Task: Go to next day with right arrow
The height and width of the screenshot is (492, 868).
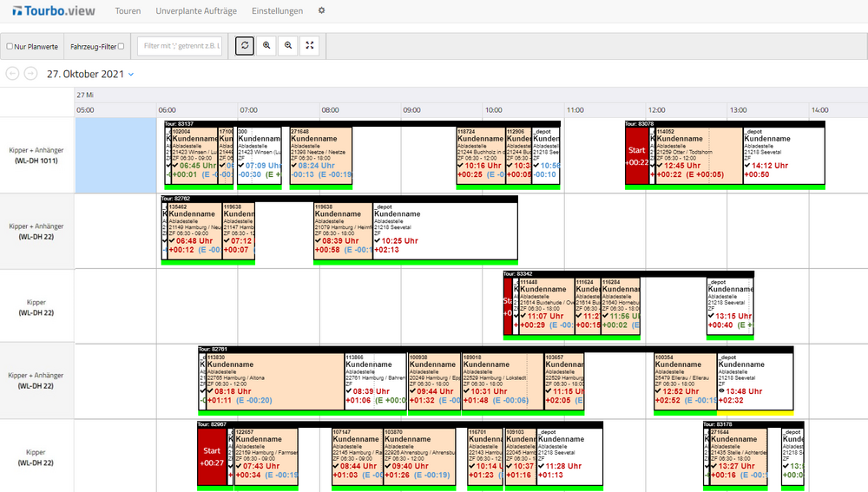Action: (x=30, y=74)
